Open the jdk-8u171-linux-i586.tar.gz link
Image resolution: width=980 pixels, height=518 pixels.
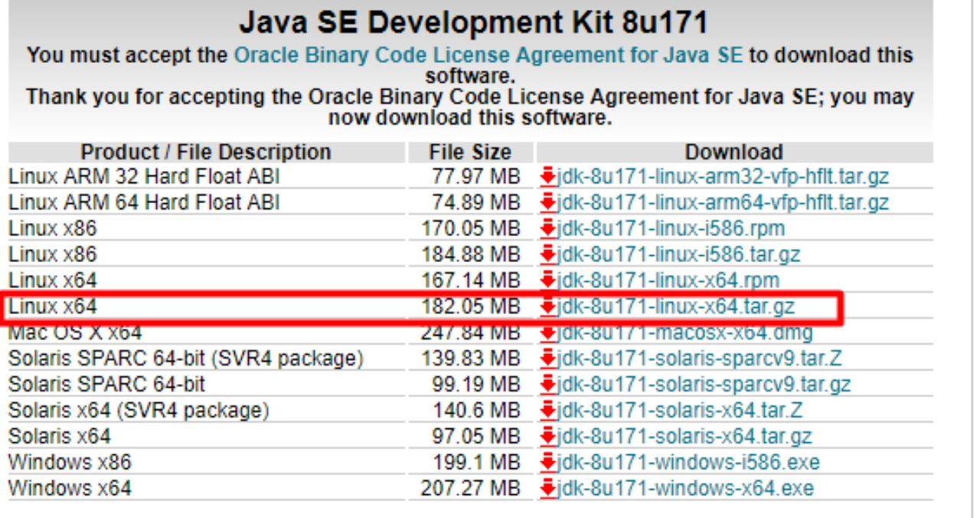pyautogui.click(x=678, y=255)
